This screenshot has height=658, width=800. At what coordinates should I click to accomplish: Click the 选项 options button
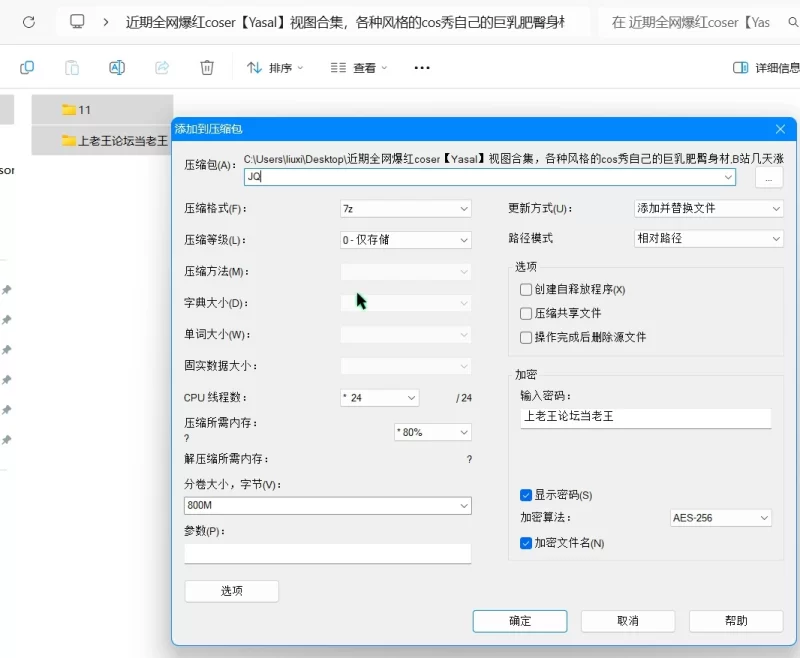(232, 591)
